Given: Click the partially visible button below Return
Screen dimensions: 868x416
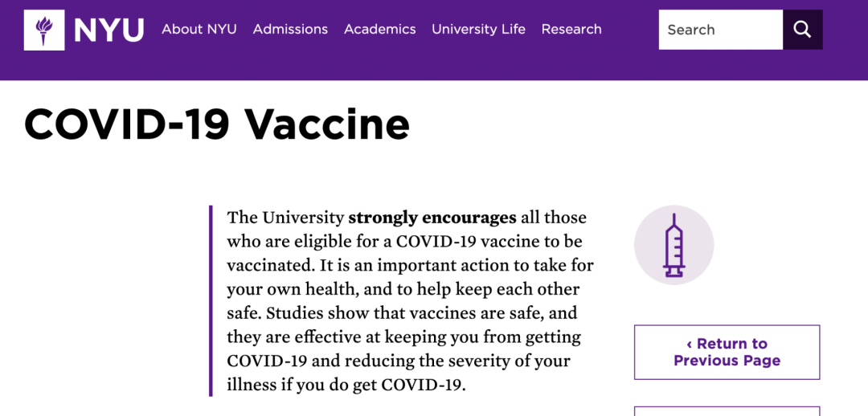Looking at the screenshot, I should pyautogui.click(x=727, y=410).
